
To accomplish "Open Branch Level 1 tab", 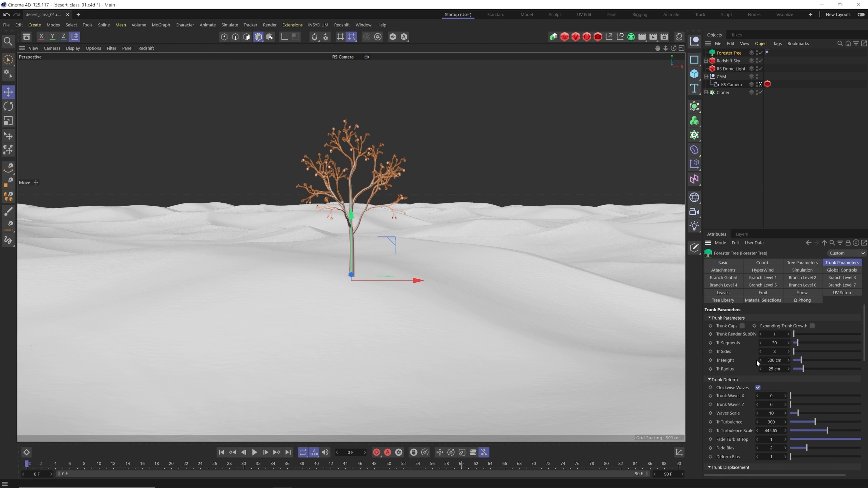I will tap(762, 277).
